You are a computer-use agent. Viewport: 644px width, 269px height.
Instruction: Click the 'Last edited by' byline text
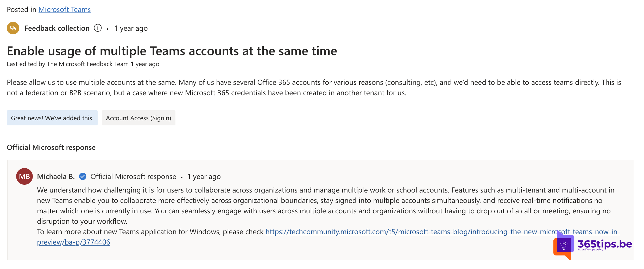pyautogui.click(x=83, y=64)
